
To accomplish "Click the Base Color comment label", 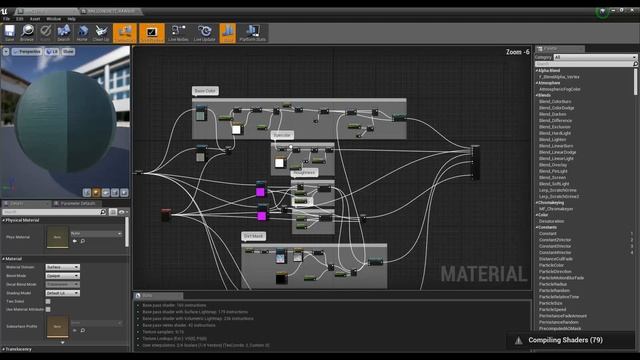I will [205, 91].
